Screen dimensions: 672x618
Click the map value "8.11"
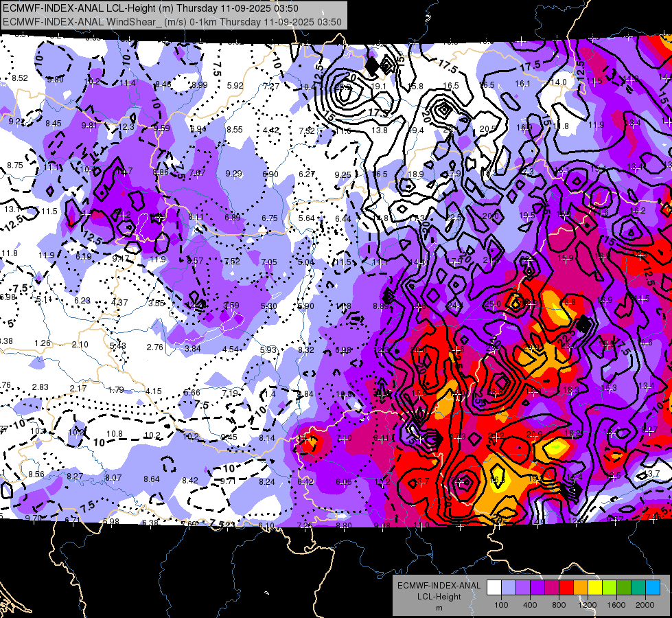click(x=196, y=216)
